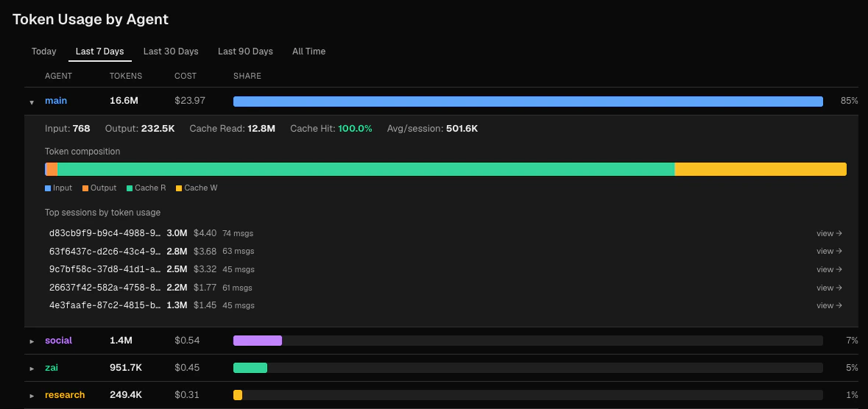
Task: Click the zai 951.7K tokens value
Action: [127, 368]
